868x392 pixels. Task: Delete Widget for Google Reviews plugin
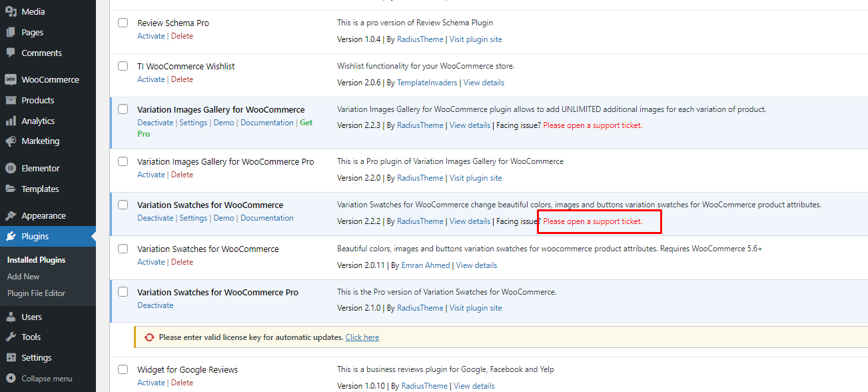tap(182, 383)
